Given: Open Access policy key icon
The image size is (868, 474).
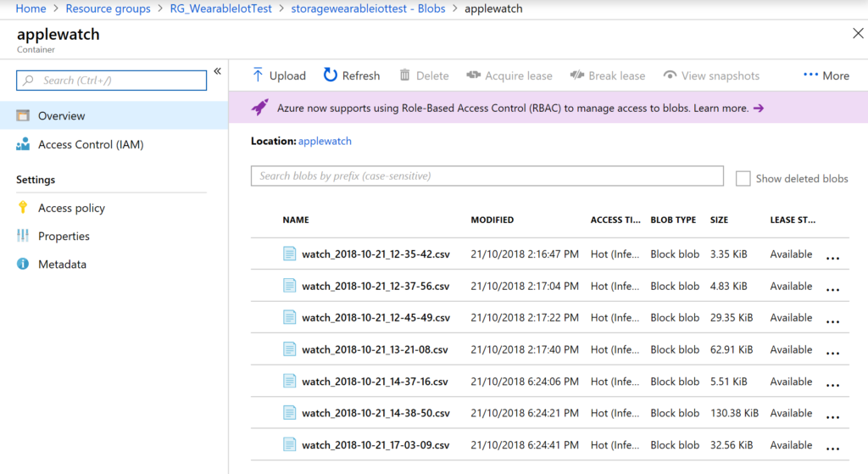Looking at the screenshot, I should 23,208.
